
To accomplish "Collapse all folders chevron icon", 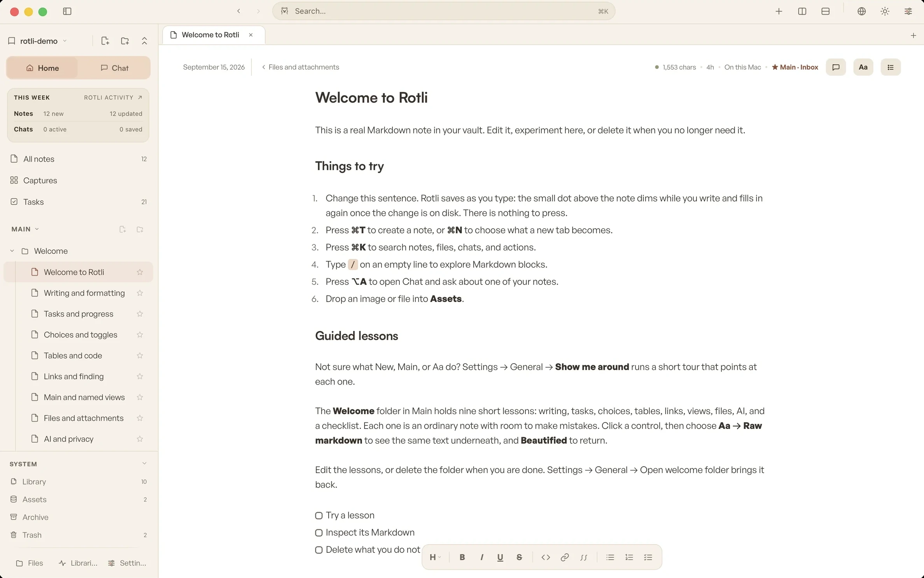I will 144,41.
